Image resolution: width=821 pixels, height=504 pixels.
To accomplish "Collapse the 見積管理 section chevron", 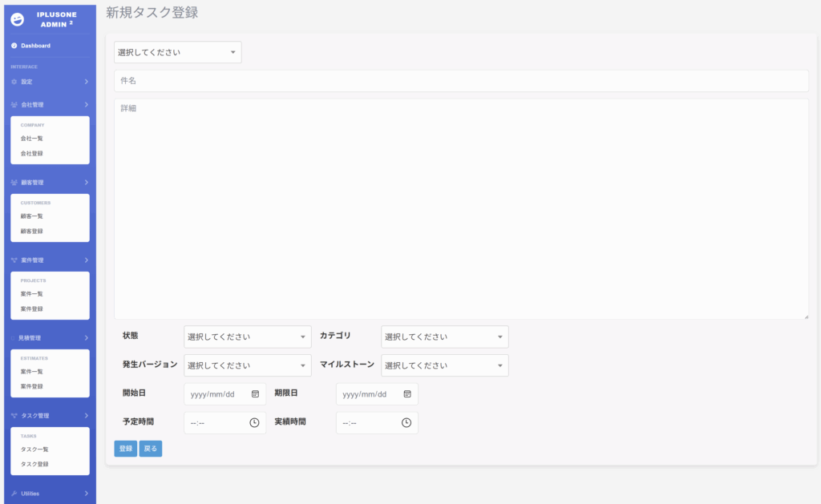I will tap(87, 338).
